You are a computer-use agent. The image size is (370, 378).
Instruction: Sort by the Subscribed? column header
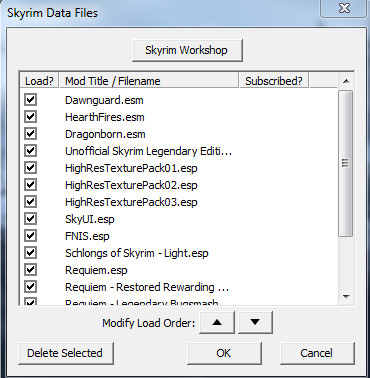[274, 81]
